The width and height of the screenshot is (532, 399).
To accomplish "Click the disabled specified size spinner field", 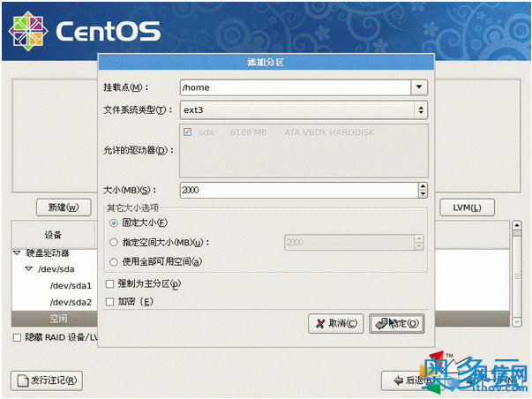I will [349, 242].
